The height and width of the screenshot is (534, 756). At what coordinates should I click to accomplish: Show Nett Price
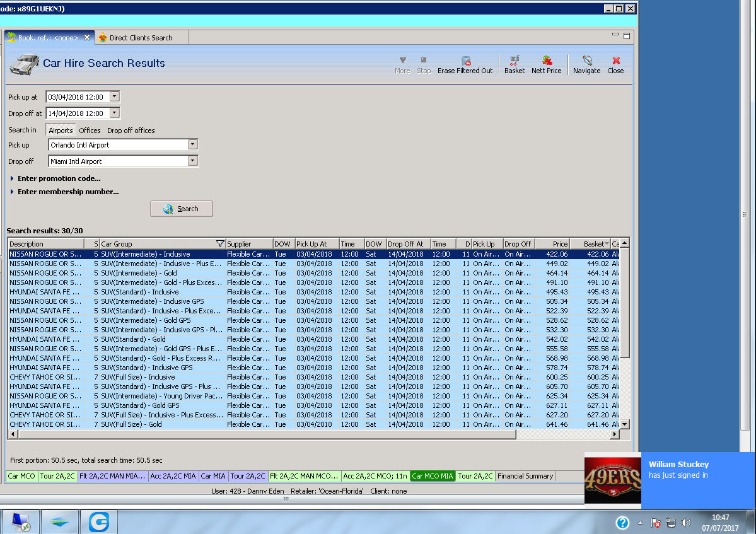(x=546, y=64)
